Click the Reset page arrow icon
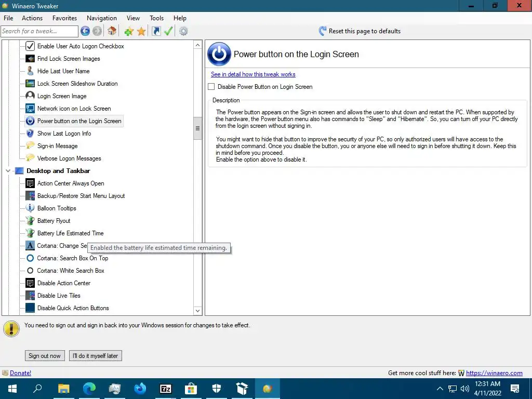 [x=322, y=31]
